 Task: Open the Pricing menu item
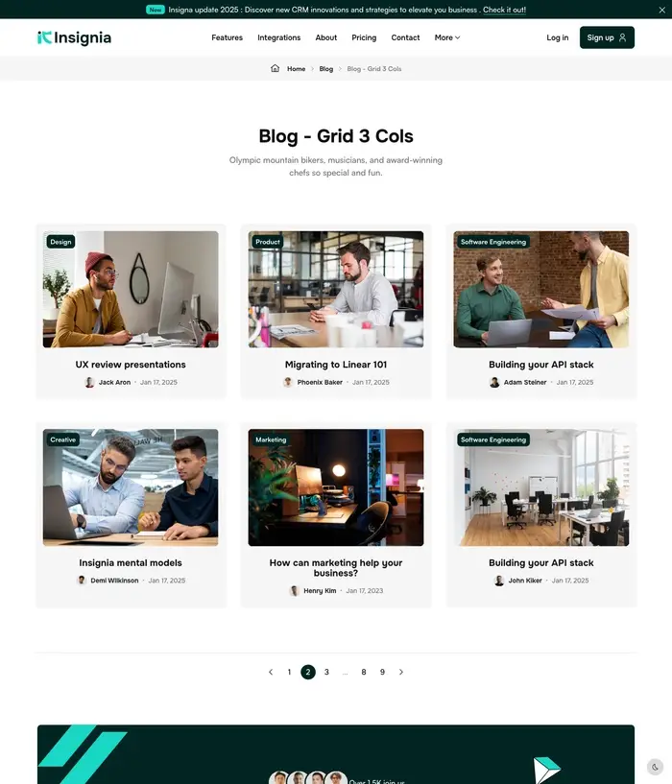pyautogui.click(x=364, y=37)
